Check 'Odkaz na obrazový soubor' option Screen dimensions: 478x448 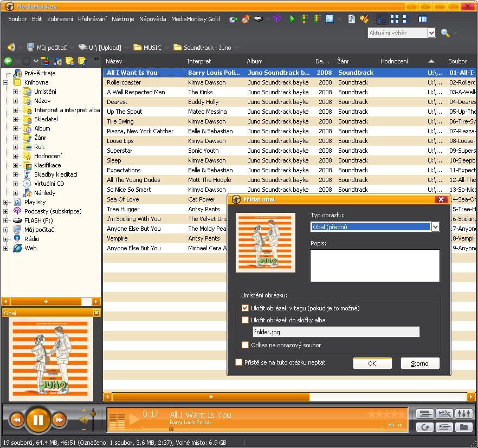coord(245,345)
